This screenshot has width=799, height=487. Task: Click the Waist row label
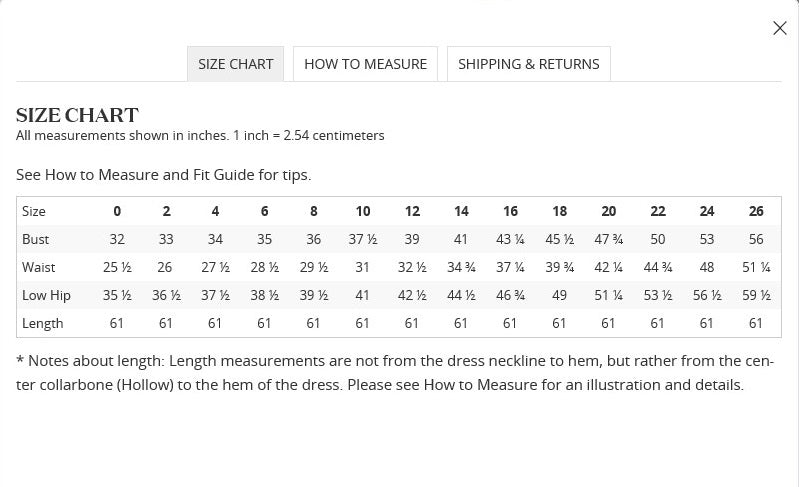click(x=39, y=267)
